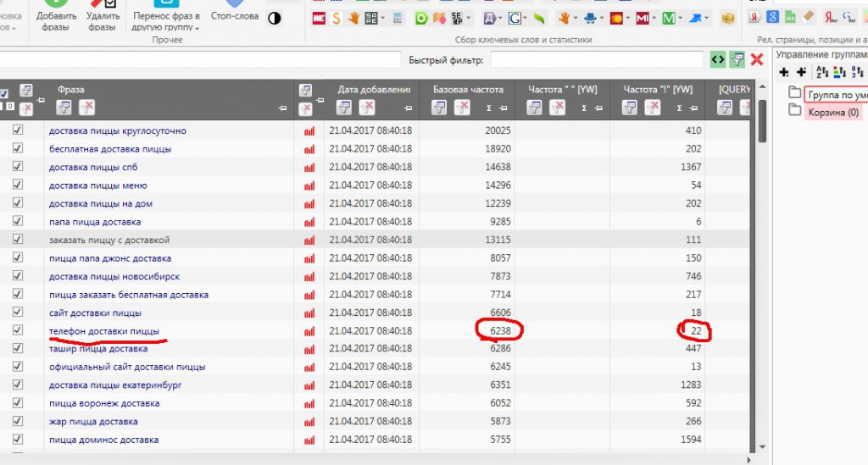Open the filter funnel under Фраза column
The width and height of the screenshot is (868, 465).
click(x=64, y=108)
